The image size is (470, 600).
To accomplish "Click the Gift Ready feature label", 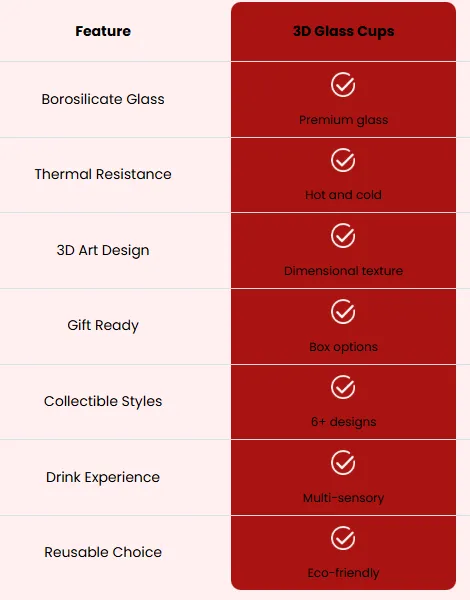I will 103,325.
